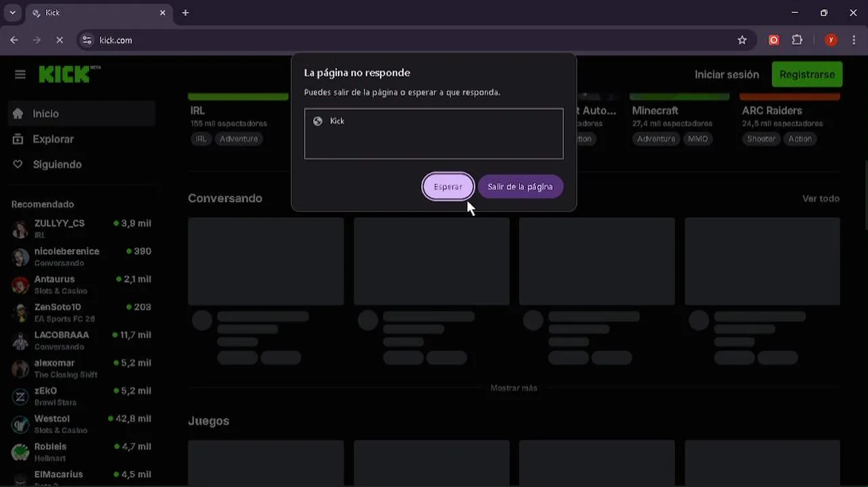Open Siguiendo in sidebar
Screen dimensions: 868x487
pos(81,164)
